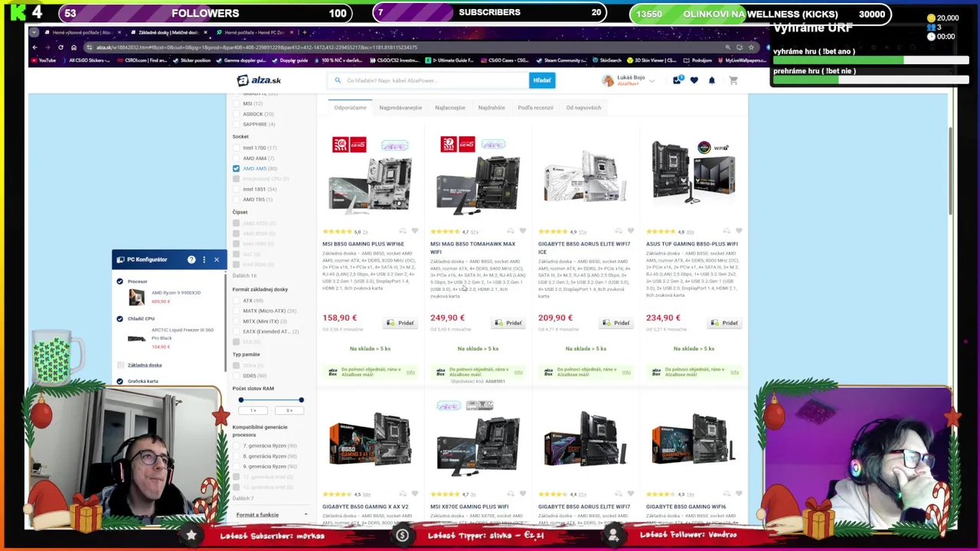Close the PC Konfigurátor panel
Viewport: 980px width, 551px height.
(x=216, y=259)
